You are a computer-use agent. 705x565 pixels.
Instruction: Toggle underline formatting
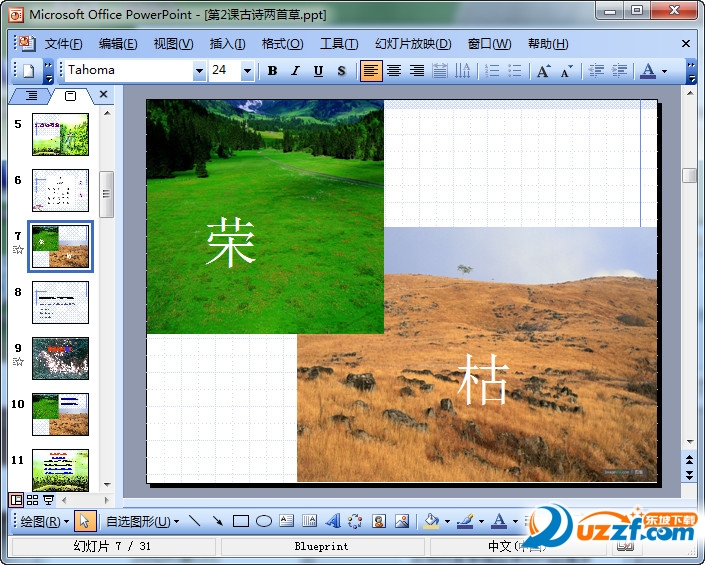[x=318, y=71]
